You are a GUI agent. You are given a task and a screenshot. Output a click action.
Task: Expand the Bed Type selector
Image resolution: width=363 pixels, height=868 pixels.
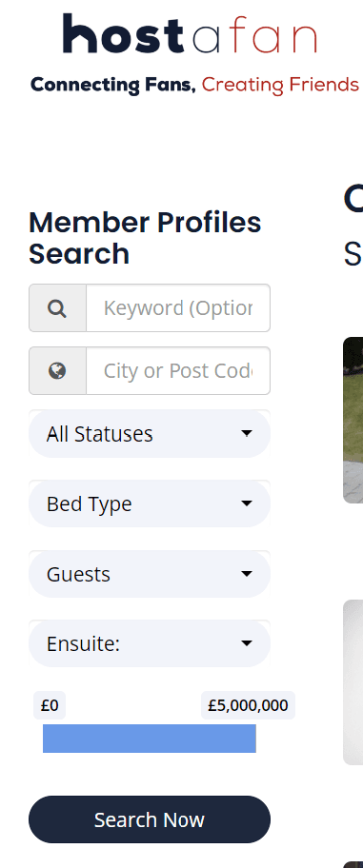click(150, 503)
